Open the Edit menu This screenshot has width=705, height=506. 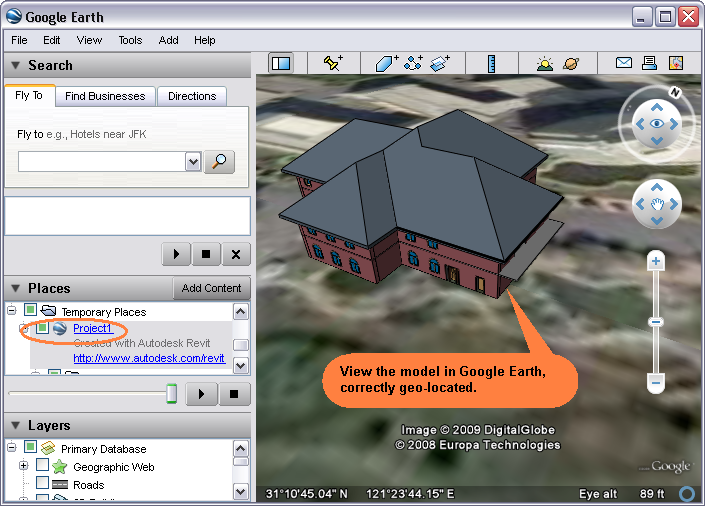[52, 40]
